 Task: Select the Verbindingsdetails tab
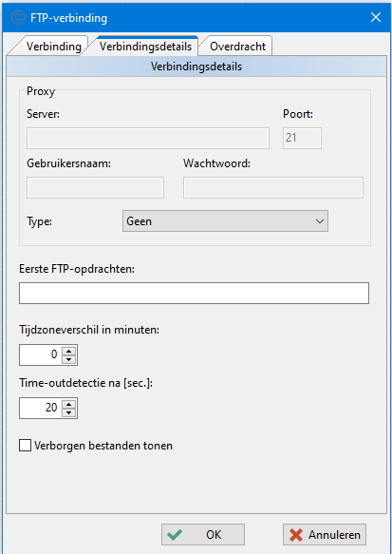145,47
